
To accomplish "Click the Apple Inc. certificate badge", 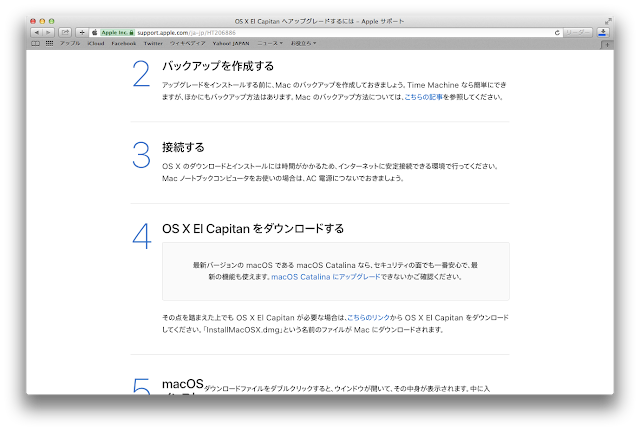I will (118, 33).
